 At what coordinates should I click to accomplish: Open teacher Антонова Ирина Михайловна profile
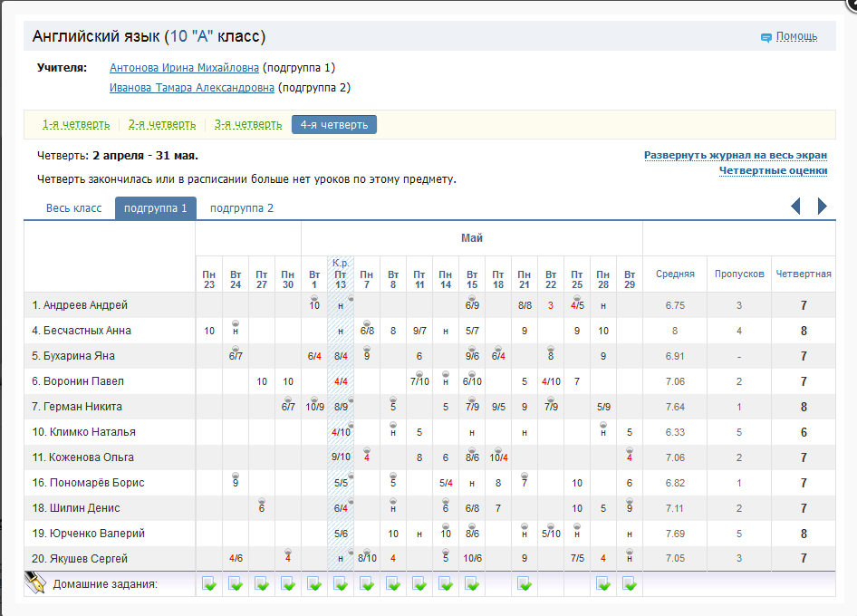(184, 68)
